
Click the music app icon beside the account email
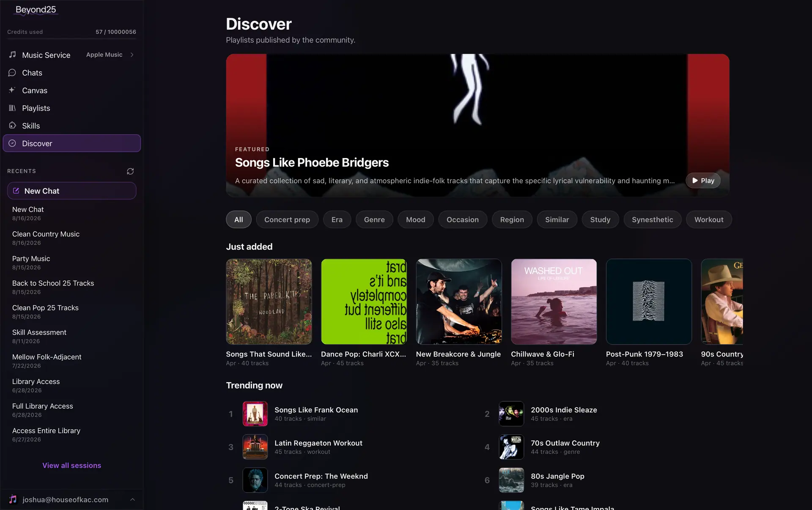click(13, 499)
